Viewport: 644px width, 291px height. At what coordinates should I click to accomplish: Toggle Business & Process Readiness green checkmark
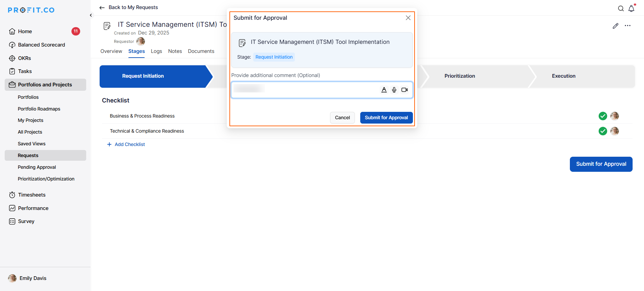[603, 116]
